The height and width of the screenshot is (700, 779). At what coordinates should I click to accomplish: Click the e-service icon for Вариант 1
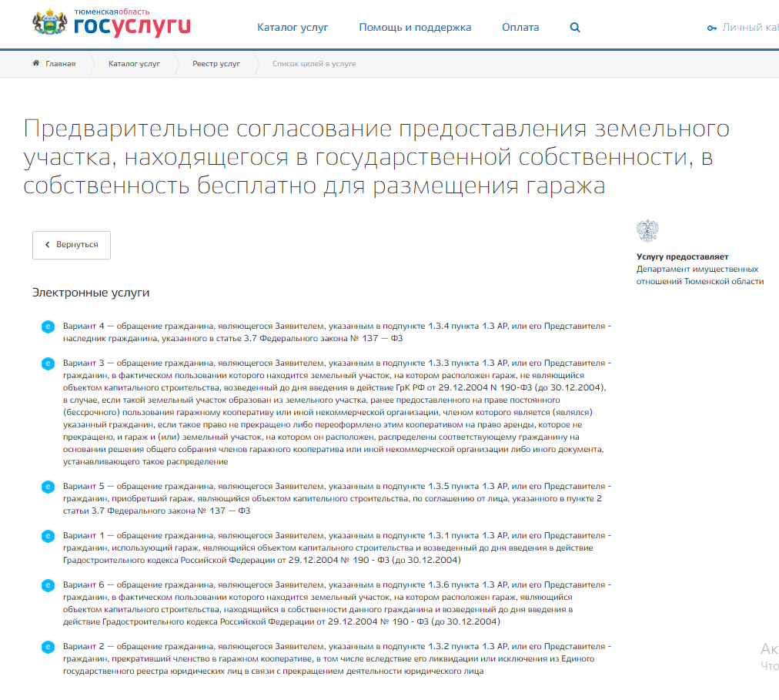click(x=48, y=535)
